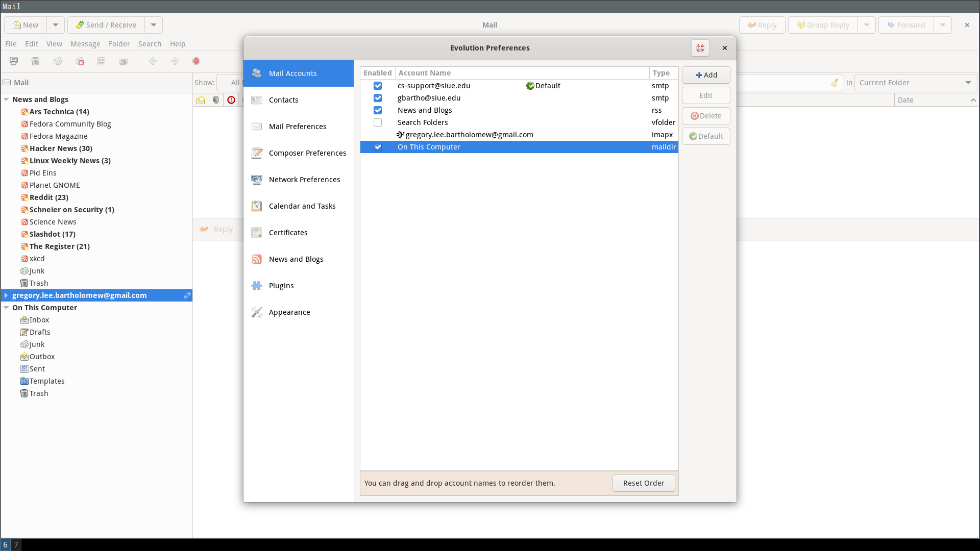
Task: Open the Folder menu
Action: 119,44
